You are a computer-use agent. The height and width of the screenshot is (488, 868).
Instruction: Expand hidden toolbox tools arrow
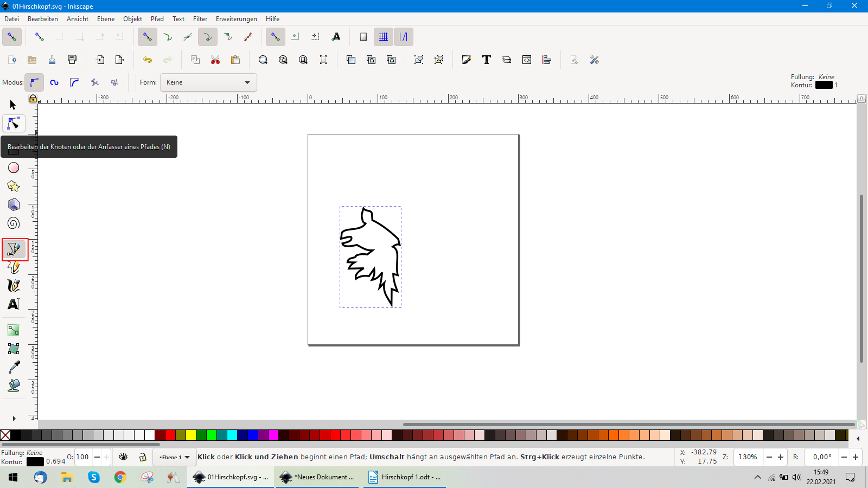(x=14, y=419)
